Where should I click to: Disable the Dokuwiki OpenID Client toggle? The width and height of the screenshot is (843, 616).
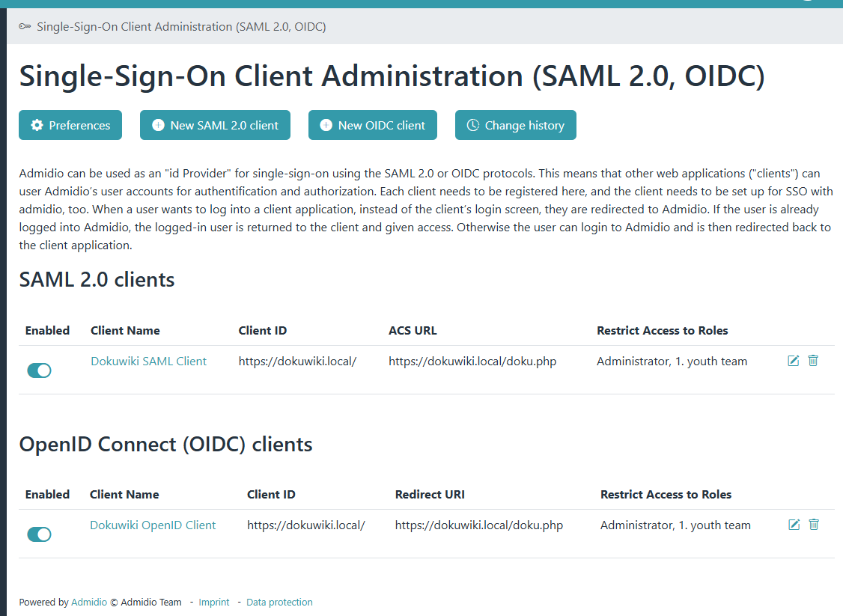point(39,534)
